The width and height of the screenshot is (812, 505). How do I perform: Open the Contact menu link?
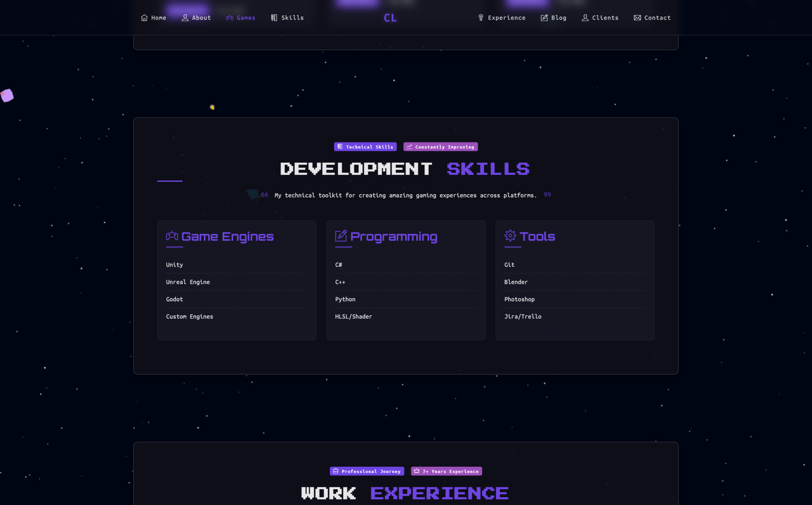click(x=657, y=18)
